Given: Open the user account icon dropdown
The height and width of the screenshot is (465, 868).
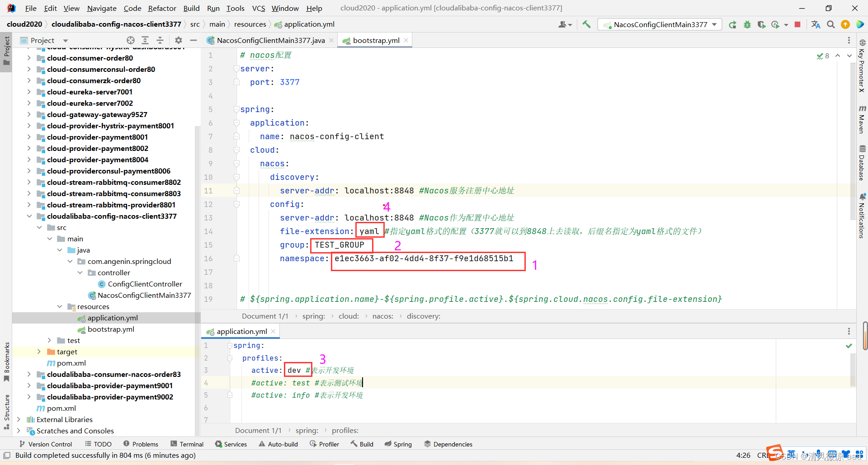Looking at the screenshot, I should point(565,24).
